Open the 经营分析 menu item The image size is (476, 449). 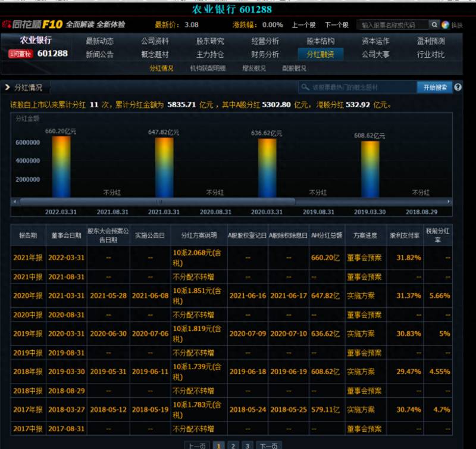tap(265, 41)
